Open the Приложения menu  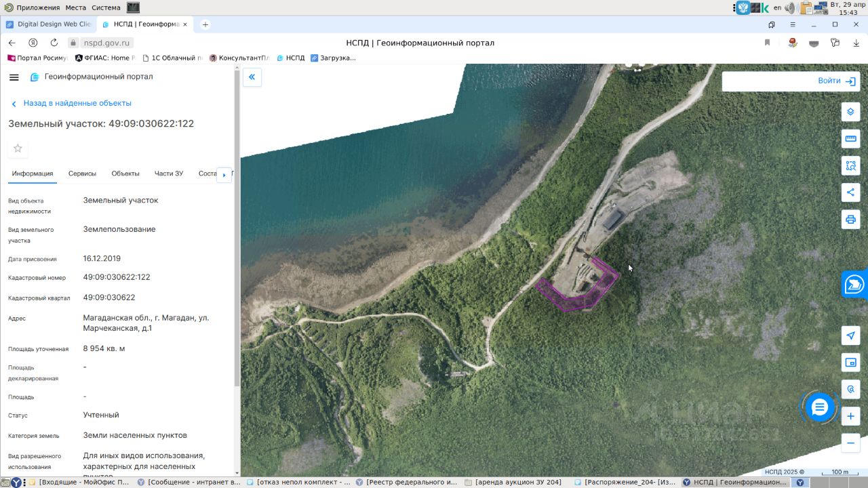37,7
